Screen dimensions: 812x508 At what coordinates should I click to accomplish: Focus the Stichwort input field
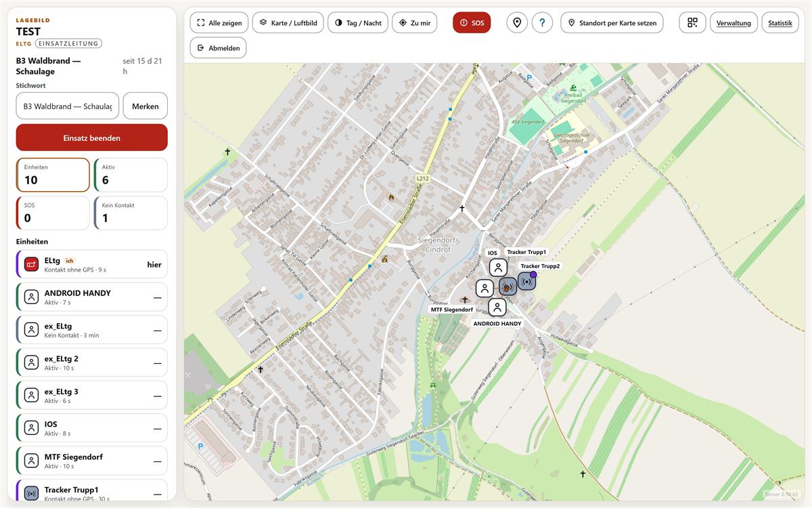pyautogui.click(x=68, y=106)
